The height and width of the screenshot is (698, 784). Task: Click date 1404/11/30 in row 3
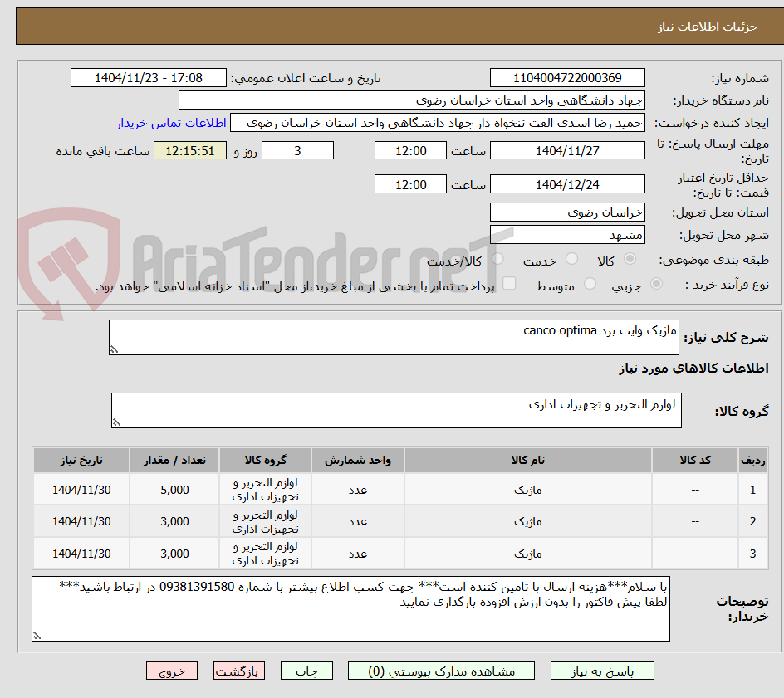[x=81, y=554]
